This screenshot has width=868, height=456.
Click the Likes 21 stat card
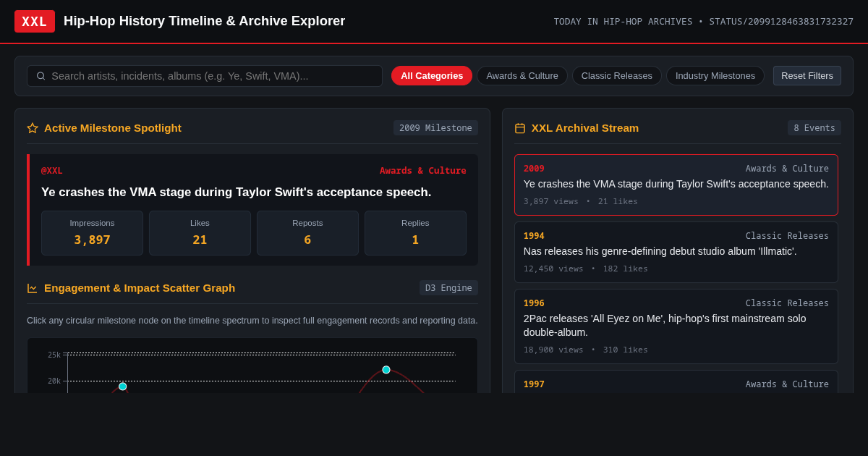(x=200, y=233)
